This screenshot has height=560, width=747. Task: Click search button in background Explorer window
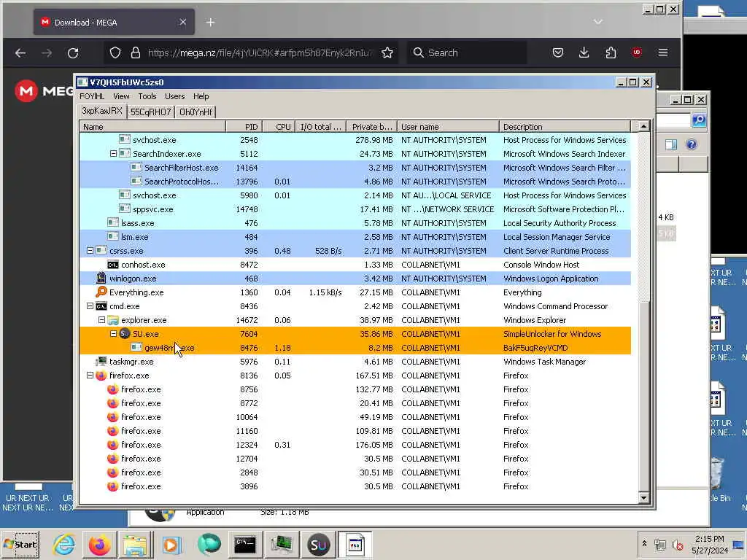(x=699, y=120)
